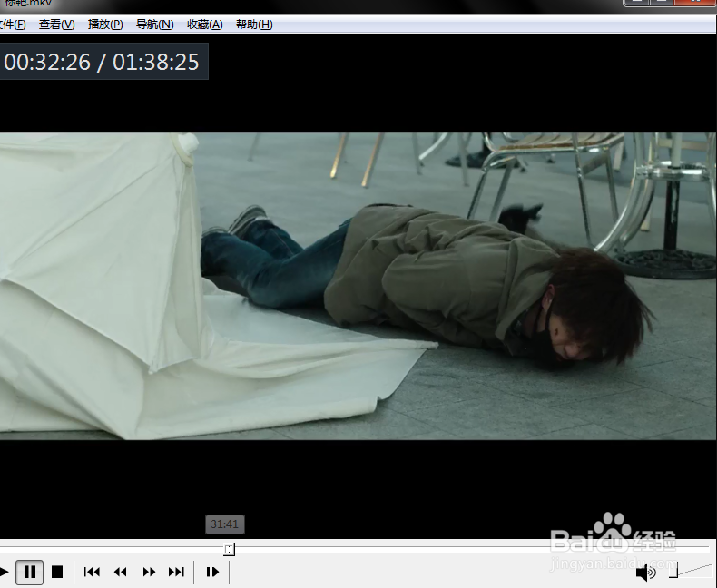Open the 帮助(H) menu
This screenshot has width=717, height=588.
[254, 24]
